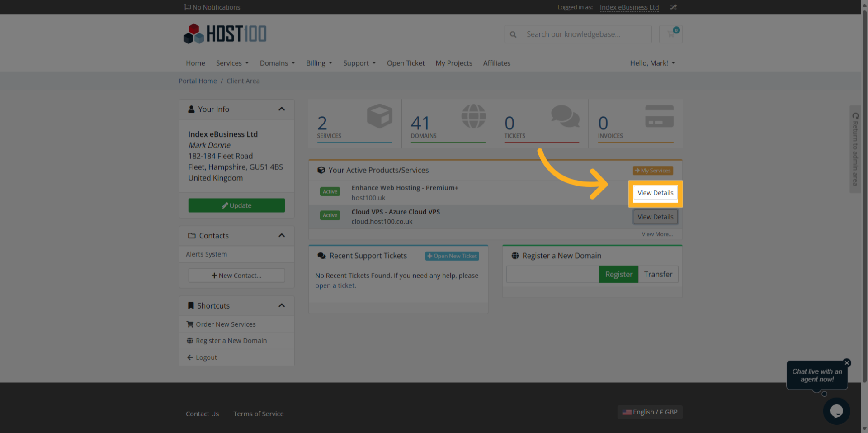Click the New Contact... button
The height and width of the screenshot is (433, 868).
pyautogui.click(x=236, y=276)
